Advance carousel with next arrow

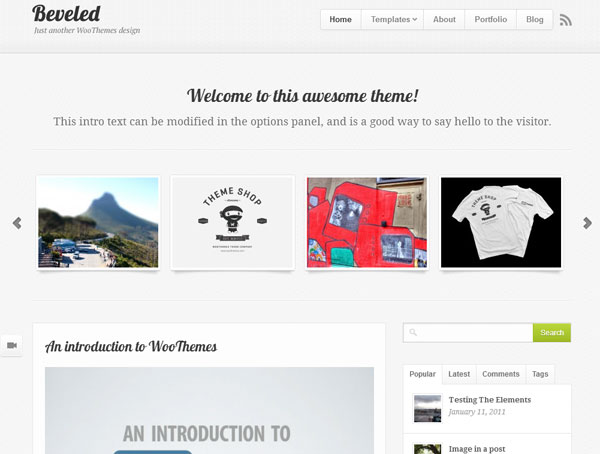coord(587,223)
